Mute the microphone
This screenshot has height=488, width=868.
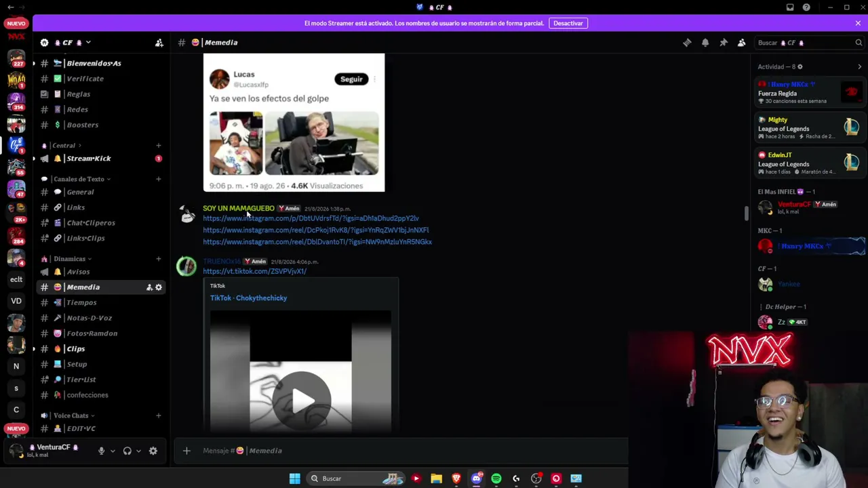101,451
